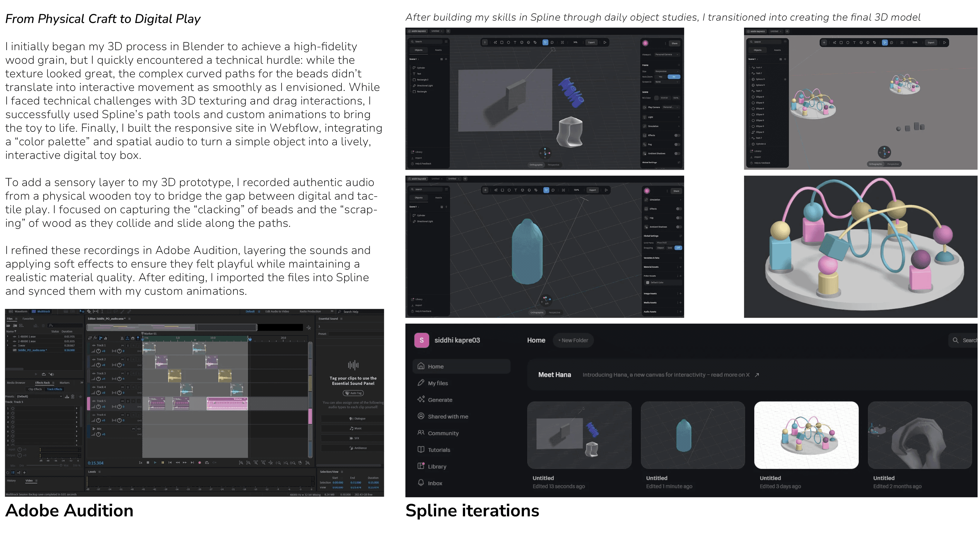This screenshot has height=539, width=980.
Task: Delete preset with Effects Rack trash icon
Action: pyautogui.click(x=73, y=396)
